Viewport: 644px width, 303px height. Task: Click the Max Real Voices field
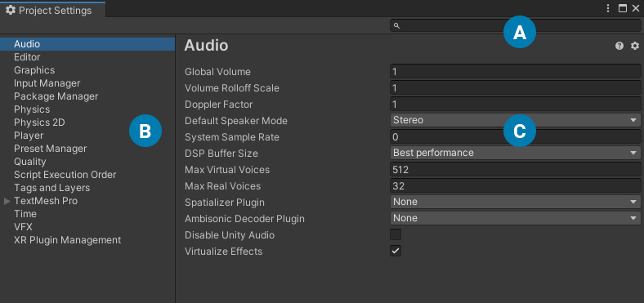(x=516, y=185)
